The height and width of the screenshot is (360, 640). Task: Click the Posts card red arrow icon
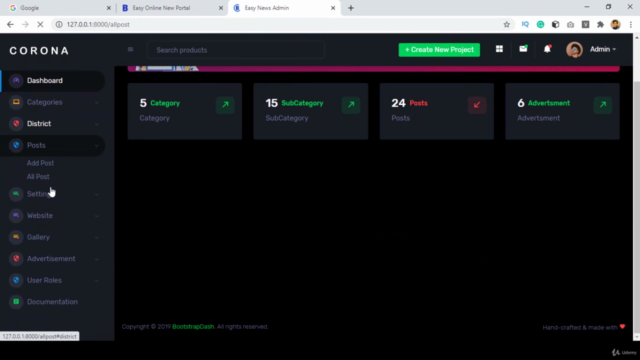(x=477, y=104)
